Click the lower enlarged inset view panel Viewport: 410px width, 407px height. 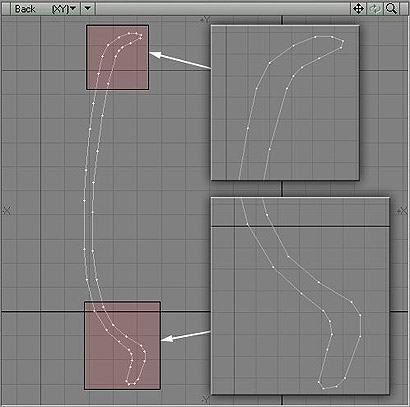300,296
